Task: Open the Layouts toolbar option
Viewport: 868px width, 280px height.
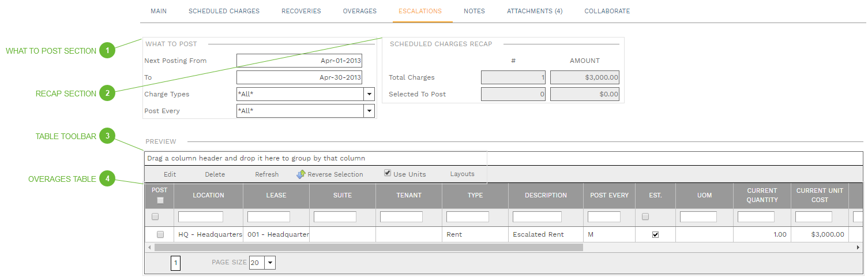Action: (x=463, y=174)
